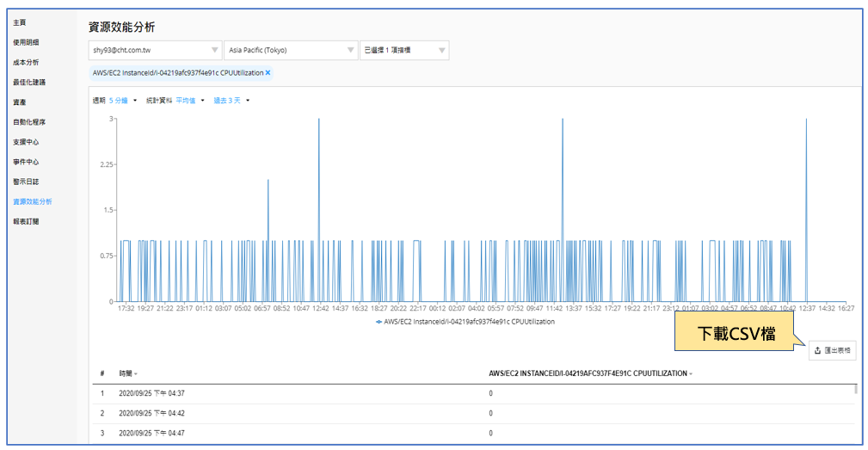Viewport: 868px width, 450px height.
Task: Go to 支援中心 in the sidebar
Action: click(x=26, y=142)
